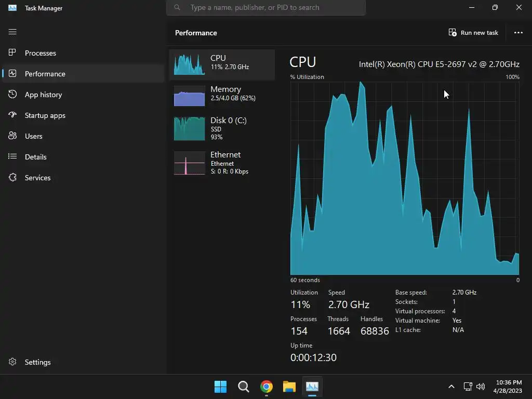Click the Startup apps gauge icon
Screen dimensions: 532x399
click(x=12, y=115)
